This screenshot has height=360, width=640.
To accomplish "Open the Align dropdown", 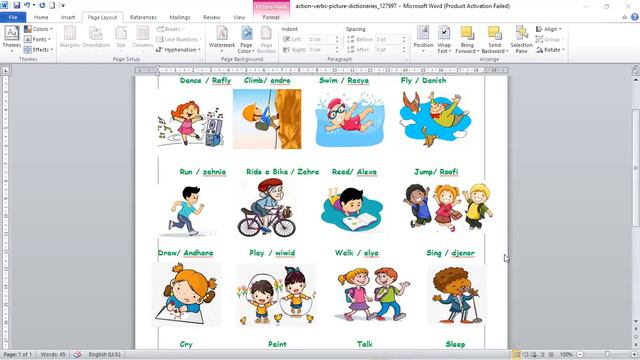I will pyautogui.click(x=549, y=29).
